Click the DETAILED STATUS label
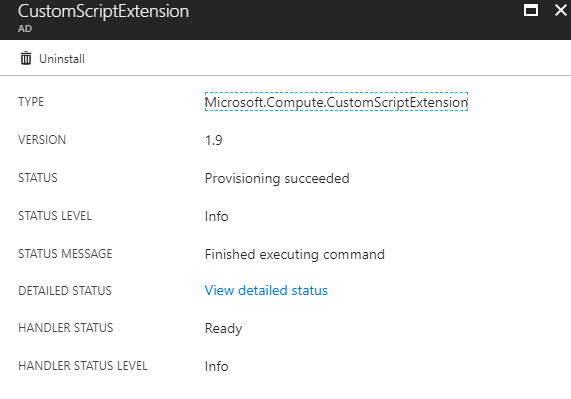The width and height of the screenshot is (571, 399). (x=65, y=291)
